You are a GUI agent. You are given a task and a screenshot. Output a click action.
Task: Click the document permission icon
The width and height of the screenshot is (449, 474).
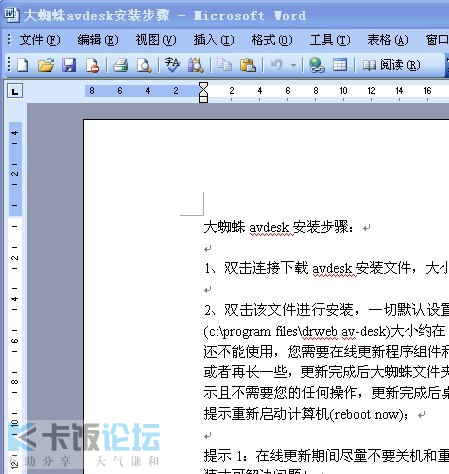coord(92,65)
